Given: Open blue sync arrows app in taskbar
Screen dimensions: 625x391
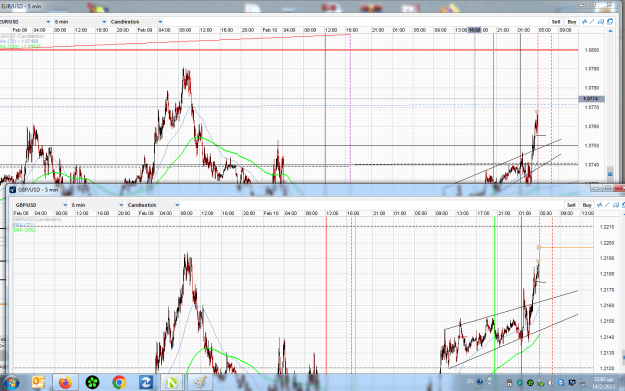Looking at the screenshot, I should (x=145, y=383).
